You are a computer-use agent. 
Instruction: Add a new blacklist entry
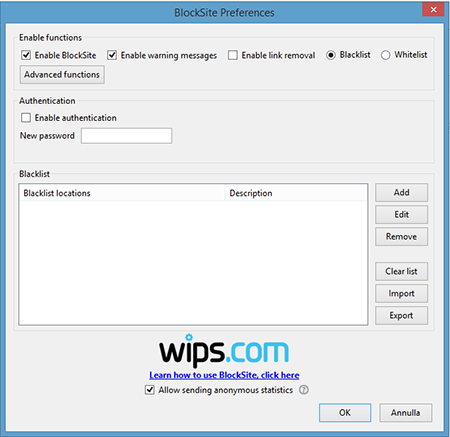tap(401, 193)
